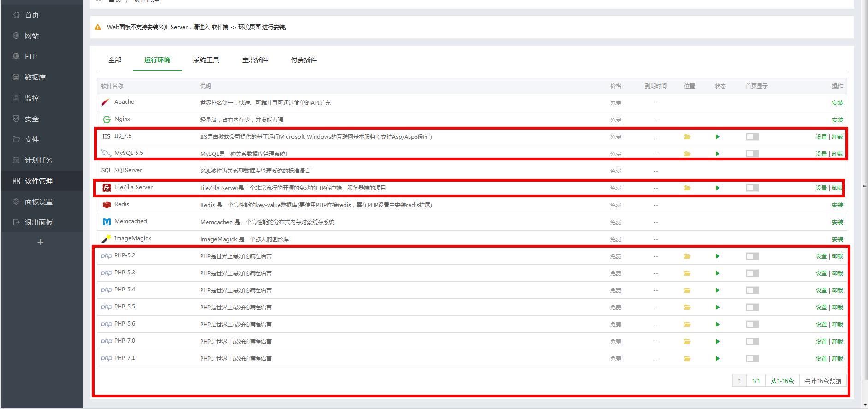This screenshot has width=868, height=409.
Task: Click the running status icon for MySQL 5.5
Action: click(x=718, y=154)
